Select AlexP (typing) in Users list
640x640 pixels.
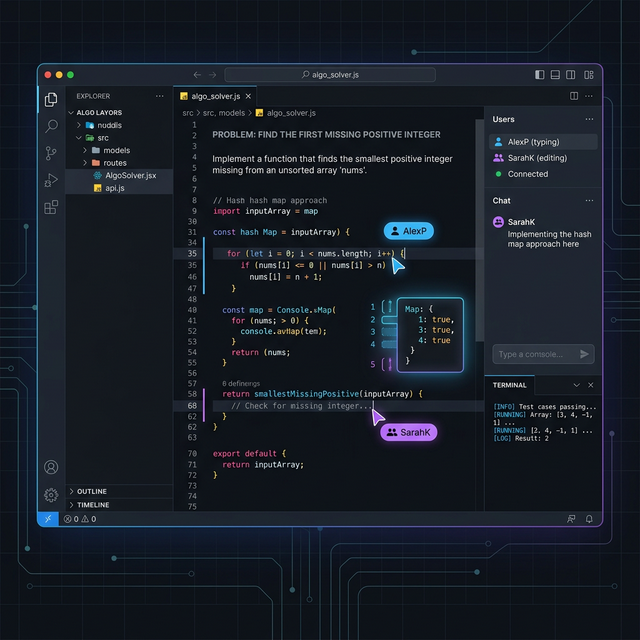click(543, 142)
